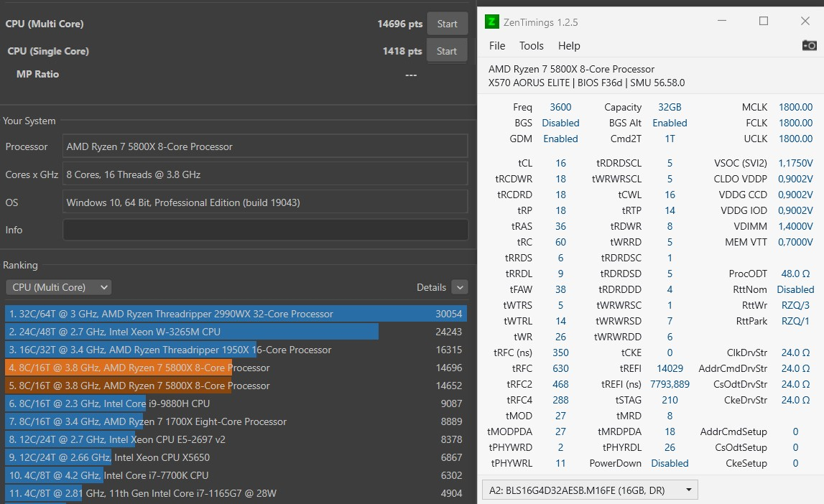Click the Freq value 3600

(560, 107)
